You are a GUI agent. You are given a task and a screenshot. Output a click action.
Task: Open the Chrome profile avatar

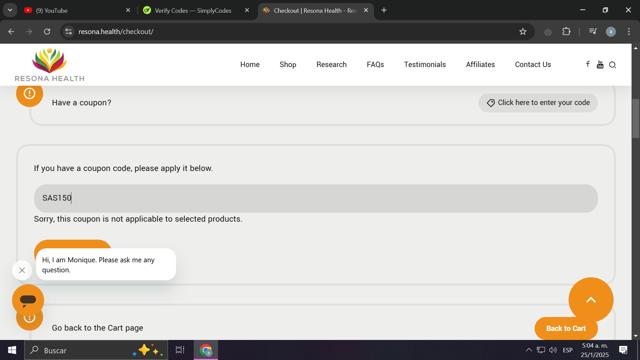tap(611, 32)
